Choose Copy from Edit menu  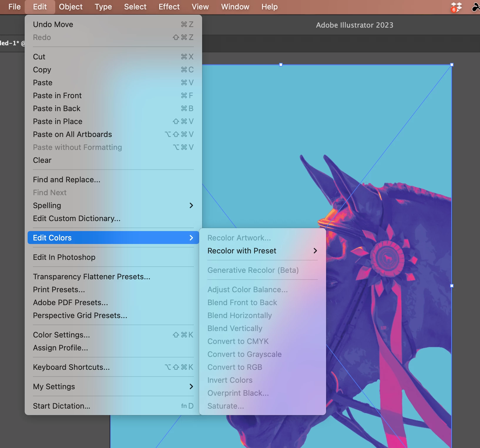(113, 70)
